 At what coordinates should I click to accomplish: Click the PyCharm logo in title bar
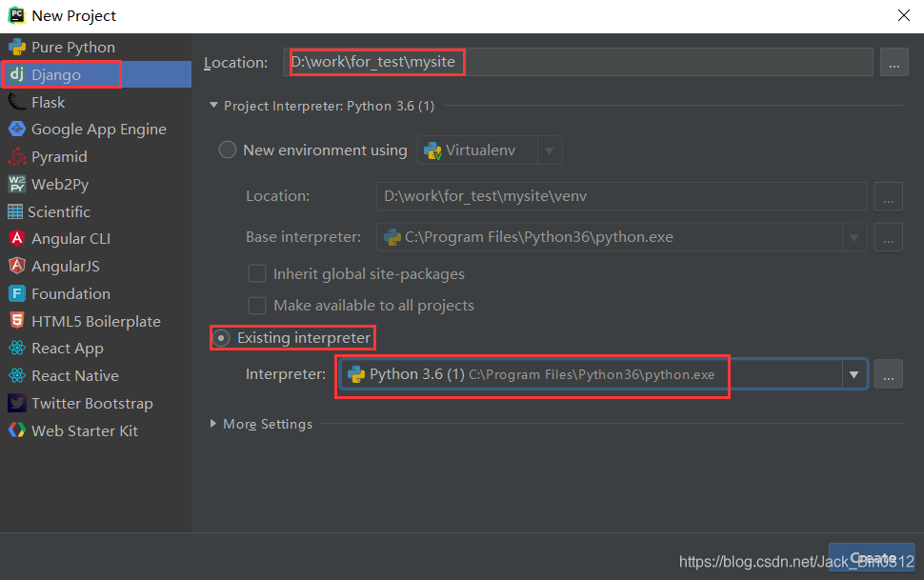[x=16, y=15]
